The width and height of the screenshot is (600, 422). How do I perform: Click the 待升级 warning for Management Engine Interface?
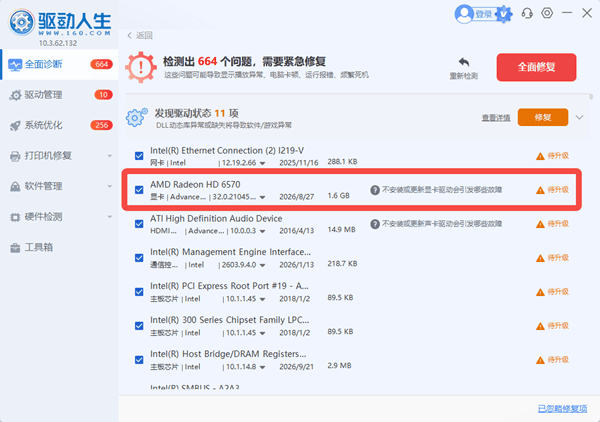click(552, 258)
